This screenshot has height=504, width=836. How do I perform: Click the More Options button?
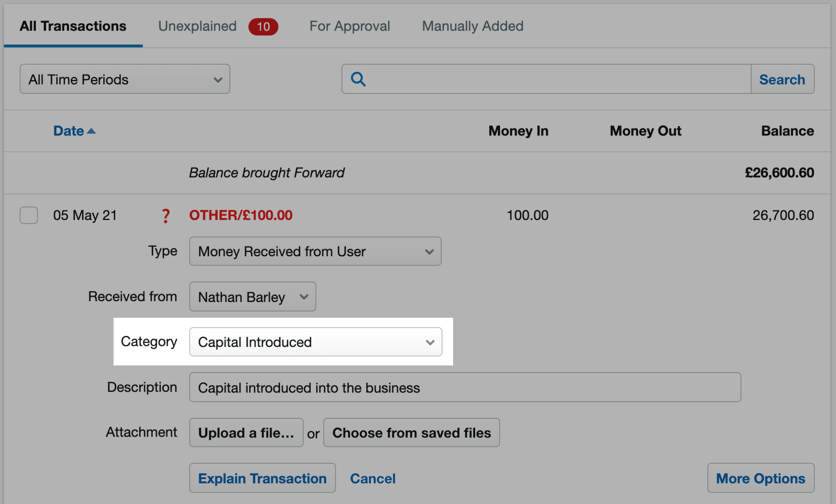tap(761, 478)
